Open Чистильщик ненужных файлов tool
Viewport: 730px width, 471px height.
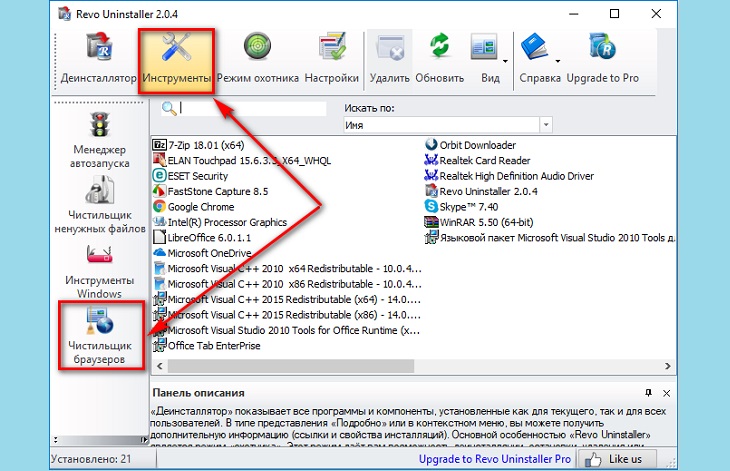[100, 205]
